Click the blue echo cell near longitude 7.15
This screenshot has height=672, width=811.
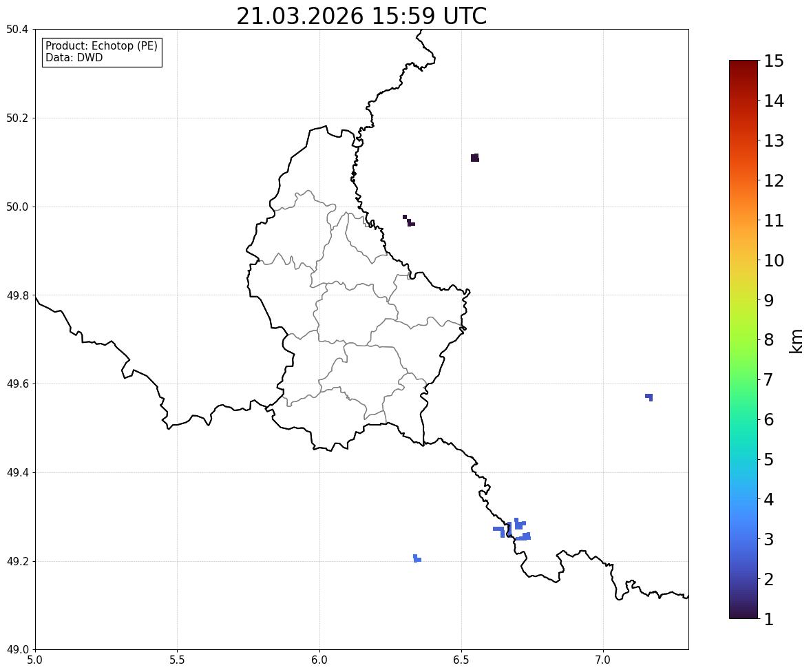649,397
